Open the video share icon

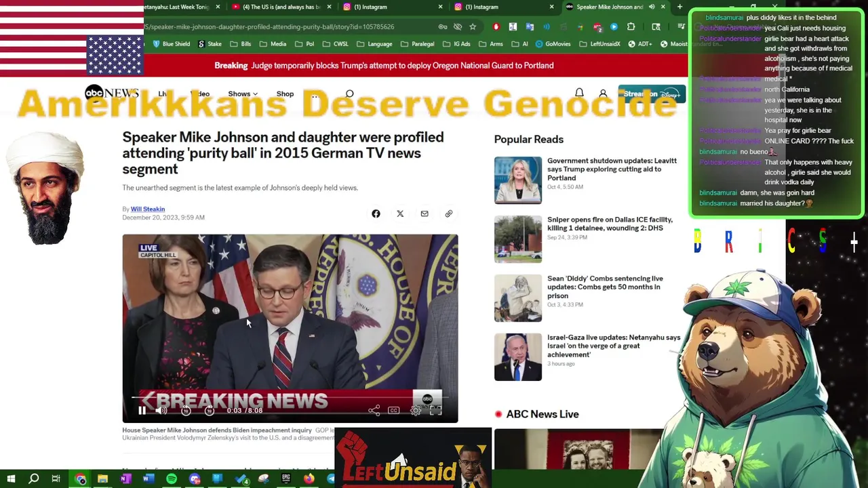(374, 410)
